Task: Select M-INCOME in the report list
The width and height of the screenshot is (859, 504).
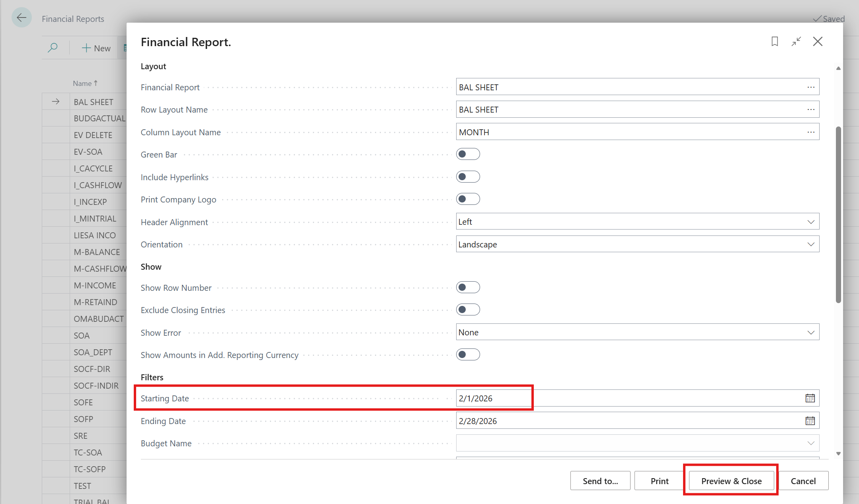Action: 95,285
